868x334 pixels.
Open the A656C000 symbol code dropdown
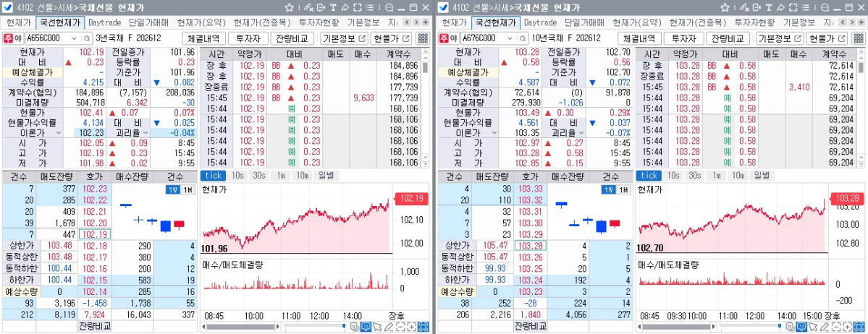75,39
